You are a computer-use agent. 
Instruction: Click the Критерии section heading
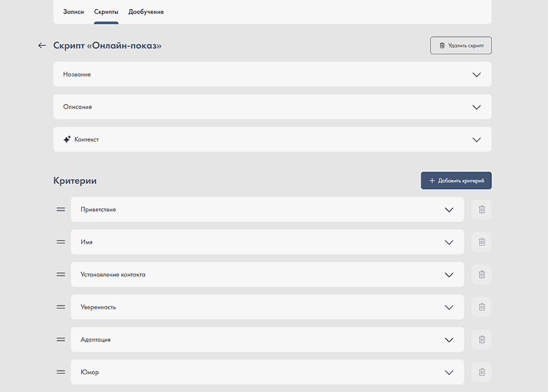[75, 181]
